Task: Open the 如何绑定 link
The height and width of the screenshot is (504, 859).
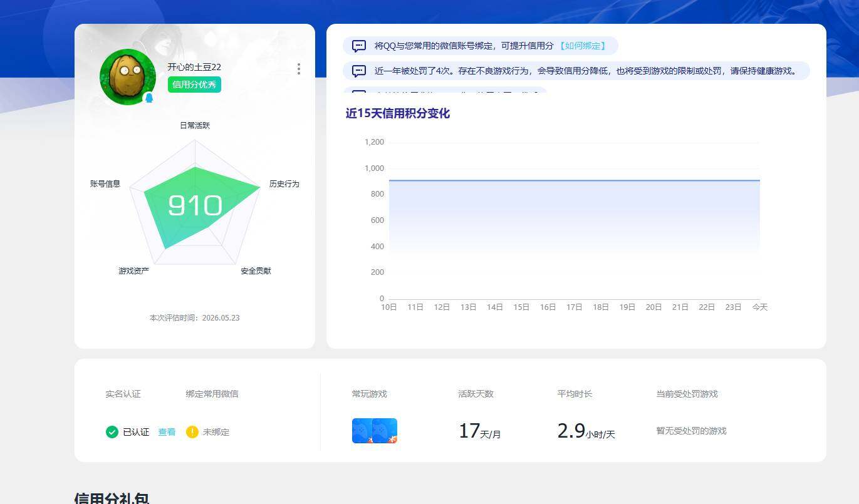Action: (583, 46)
